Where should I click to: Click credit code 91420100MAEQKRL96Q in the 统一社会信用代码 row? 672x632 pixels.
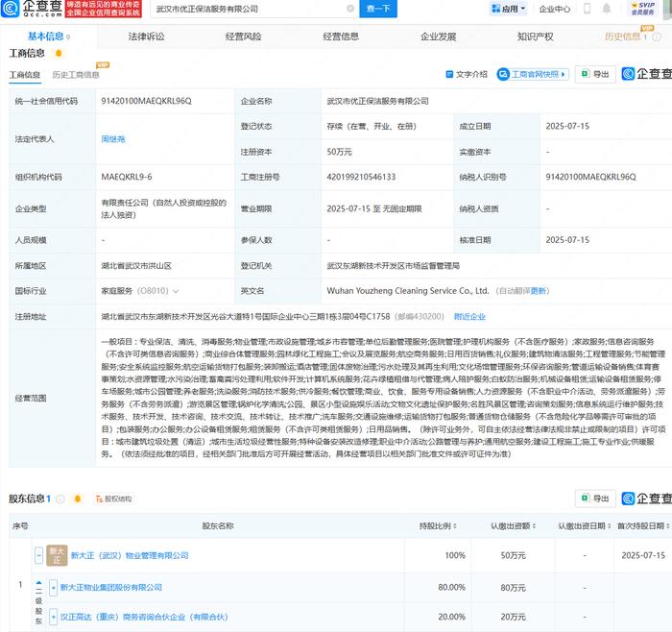146,101
